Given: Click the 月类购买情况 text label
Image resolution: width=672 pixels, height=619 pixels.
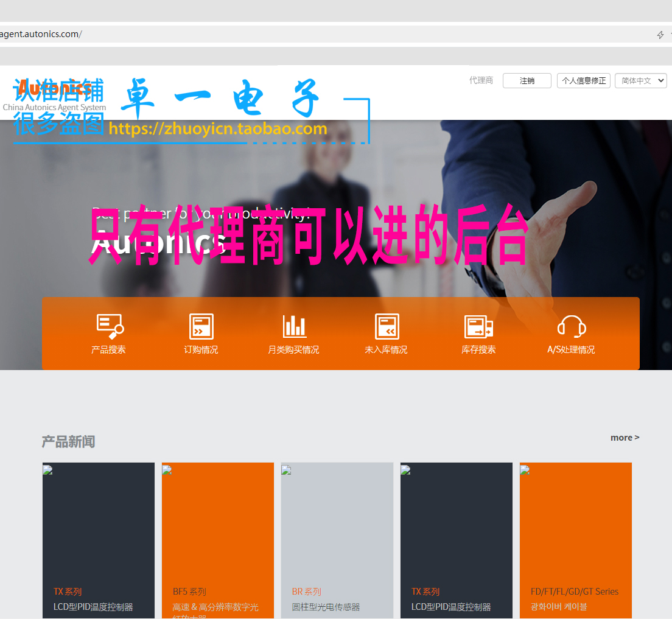Looking at the screenshot, I should (293, 350).
